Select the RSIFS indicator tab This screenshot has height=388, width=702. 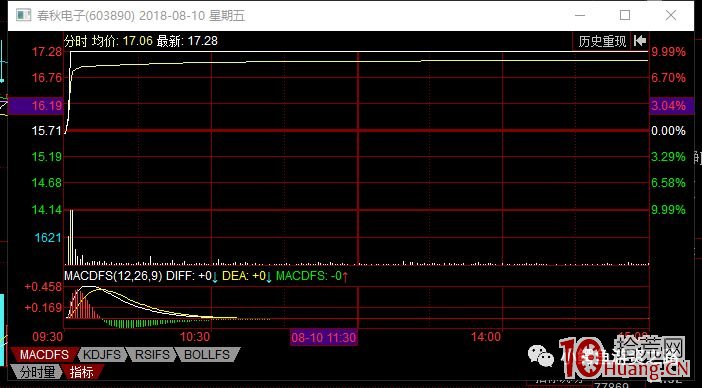pyautogui.click(x=152, y=355)
